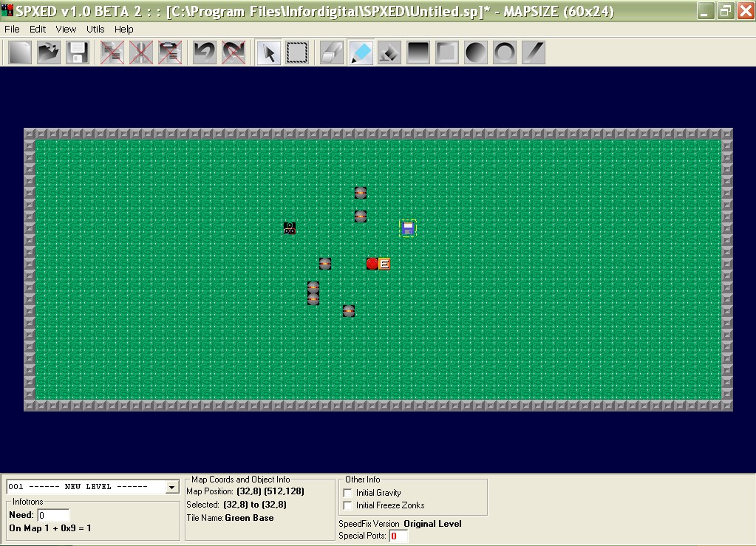This screenshot has width=756, height=546.
Task: Select the blue Pencil draw tool
Action: point(361,52)
